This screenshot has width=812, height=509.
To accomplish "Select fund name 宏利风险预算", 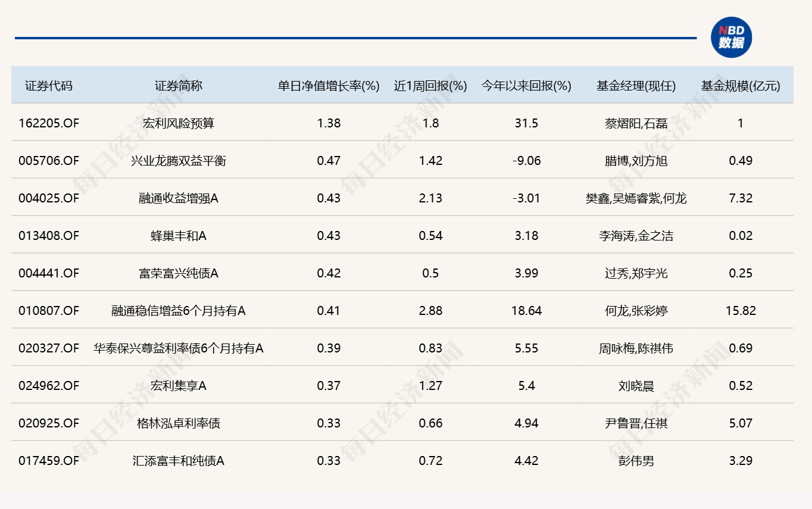I will pyautogui.click(x=179, y=123).
